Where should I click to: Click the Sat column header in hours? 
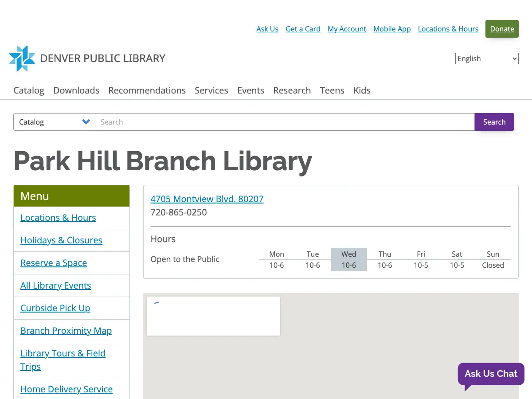[x=457, y=254]
